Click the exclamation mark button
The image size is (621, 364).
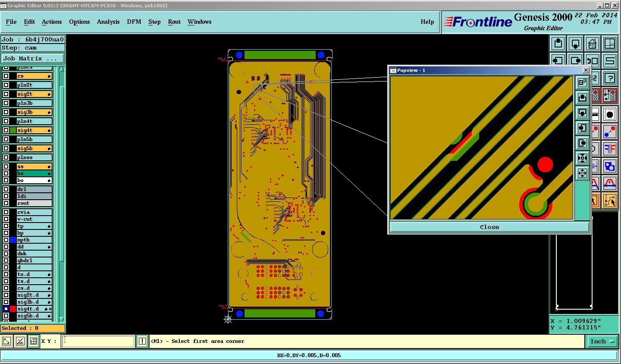point(142,341)
